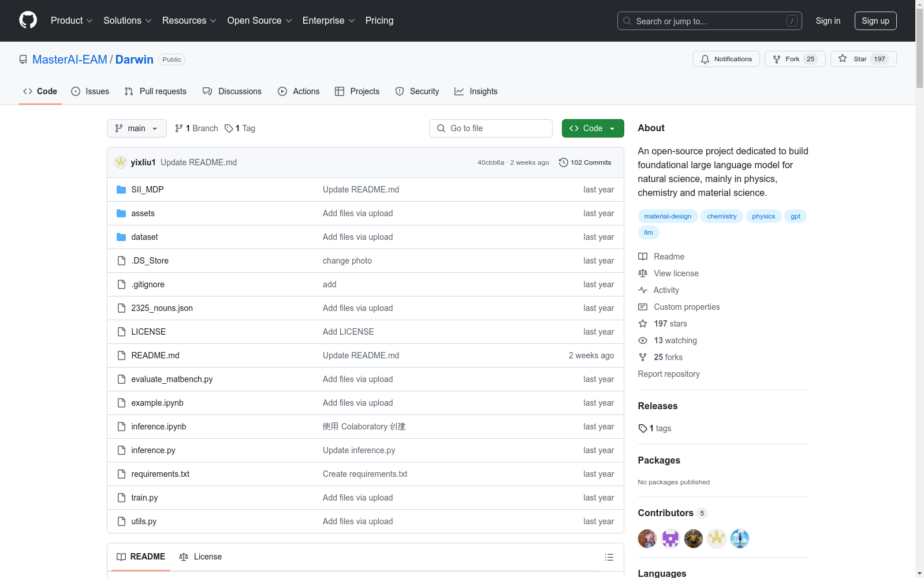The image size is (924, 578).
Task: Click the .DS_Store file icon
Action: (x=121, y=261)
